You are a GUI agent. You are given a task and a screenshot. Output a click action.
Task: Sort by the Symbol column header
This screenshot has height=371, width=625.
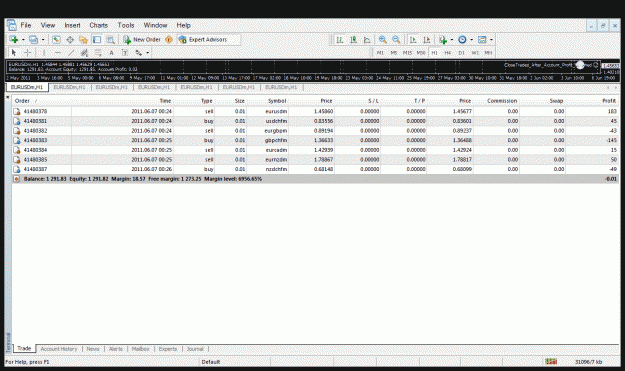pos(277,101)
